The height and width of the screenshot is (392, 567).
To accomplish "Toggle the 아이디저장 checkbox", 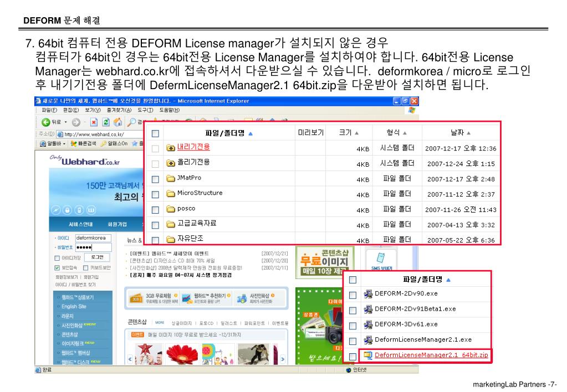I will 57,258.
